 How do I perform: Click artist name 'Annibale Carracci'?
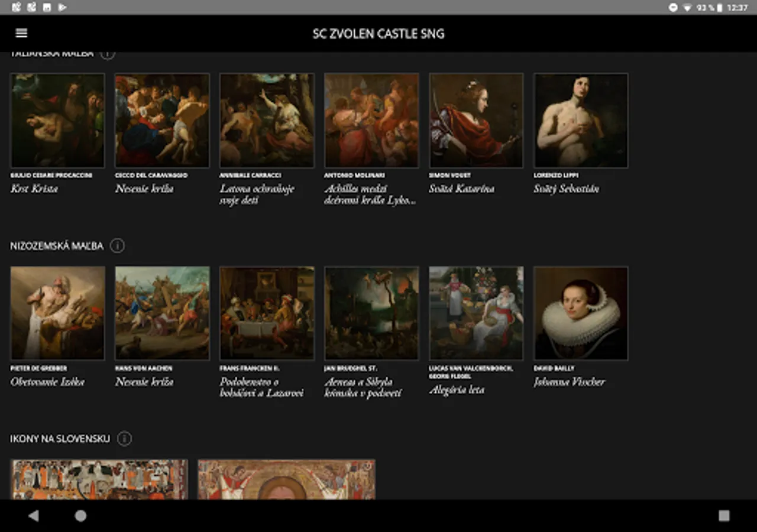[x=250, y=176]
